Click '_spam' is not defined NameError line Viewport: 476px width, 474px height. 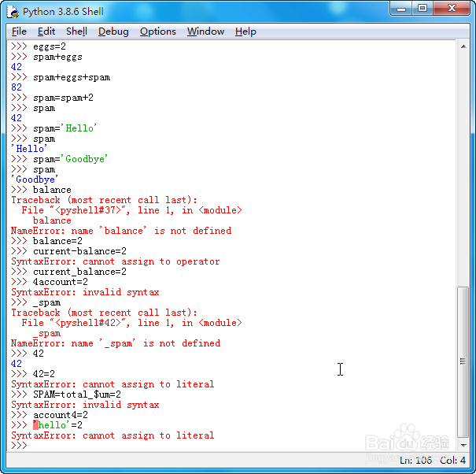tap(116, 343)
